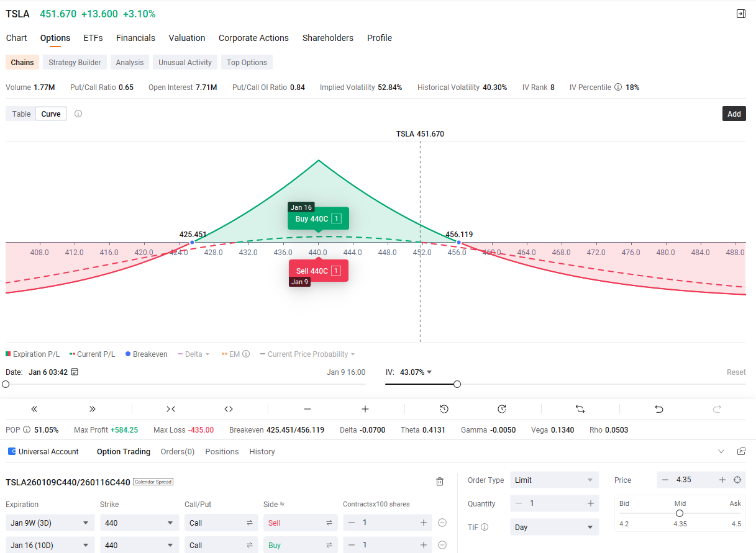Screen dimensions: 756x553
Task: Open the Order Type Limit dropdown
Action: [x=555, y=480]
